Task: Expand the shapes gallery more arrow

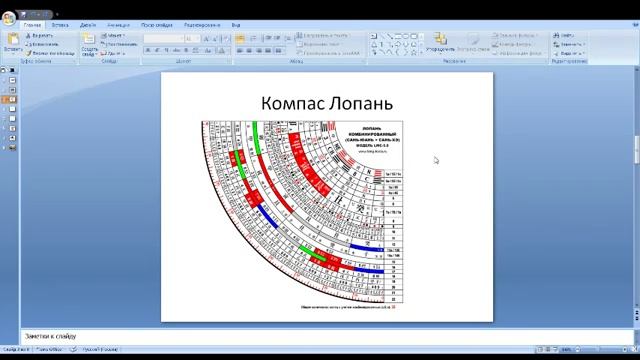Action: point(422,53)
